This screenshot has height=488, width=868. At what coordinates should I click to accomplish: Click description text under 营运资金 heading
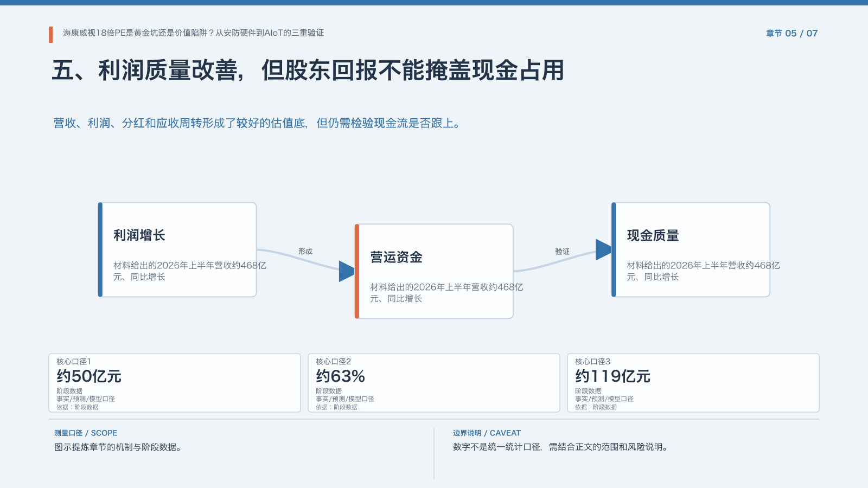pos(446,293)
